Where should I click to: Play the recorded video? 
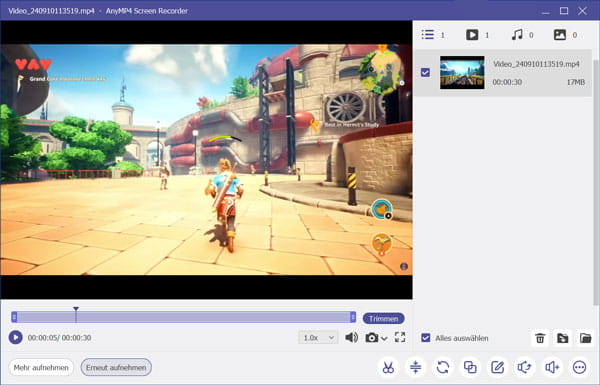coord(16,338)
